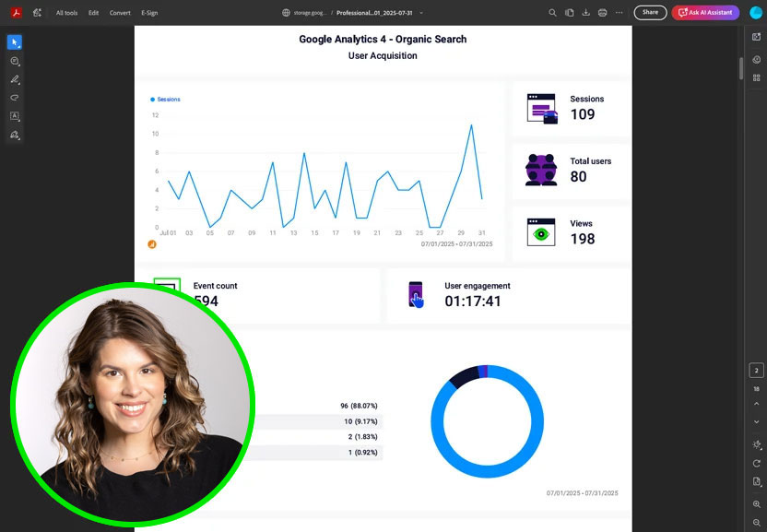767x532 pixels.
Task: Click the Sessions card icon
Action: [542, 108]
